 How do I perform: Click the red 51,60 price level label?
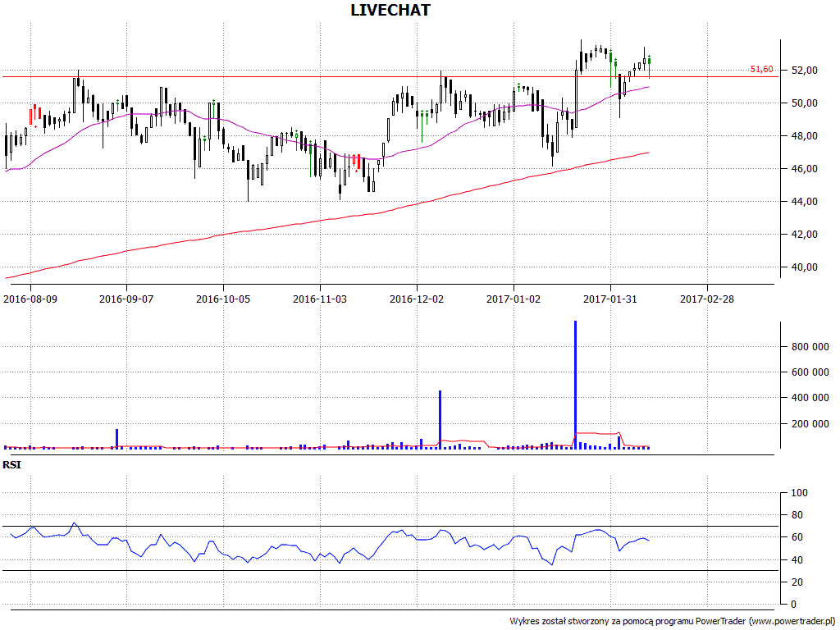tap(761, 70)
